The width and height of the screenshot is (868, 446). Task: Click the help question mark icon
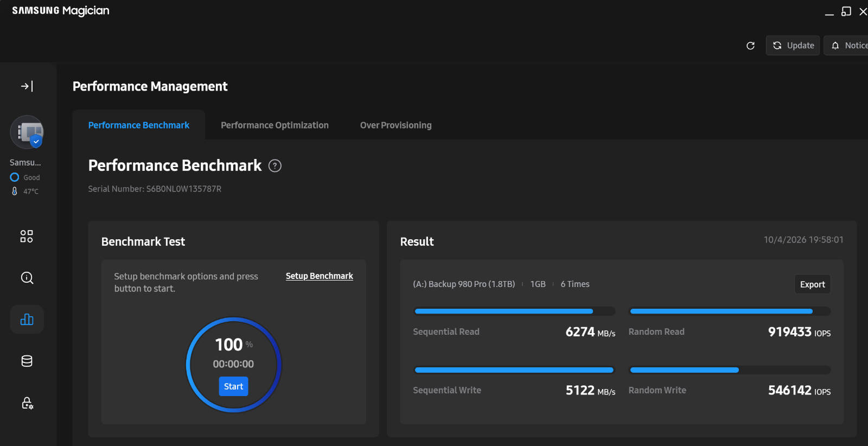click(x=275, y=166)
